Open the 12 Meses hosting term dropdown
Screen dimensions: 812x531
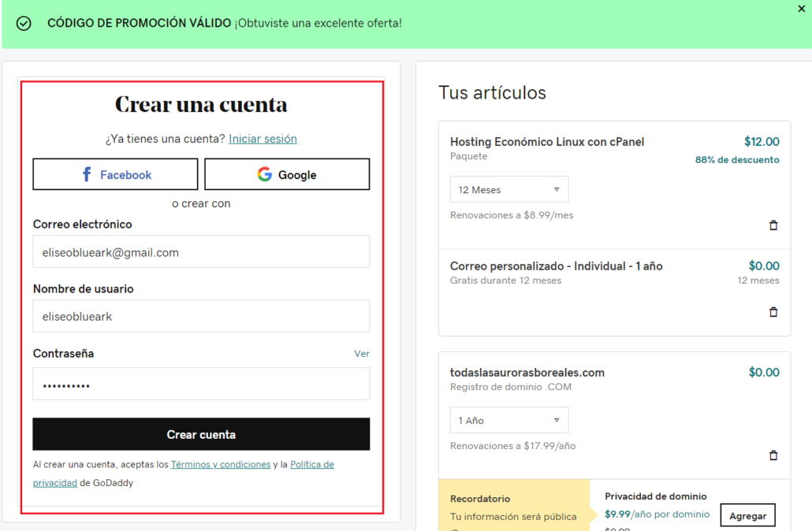509,189
